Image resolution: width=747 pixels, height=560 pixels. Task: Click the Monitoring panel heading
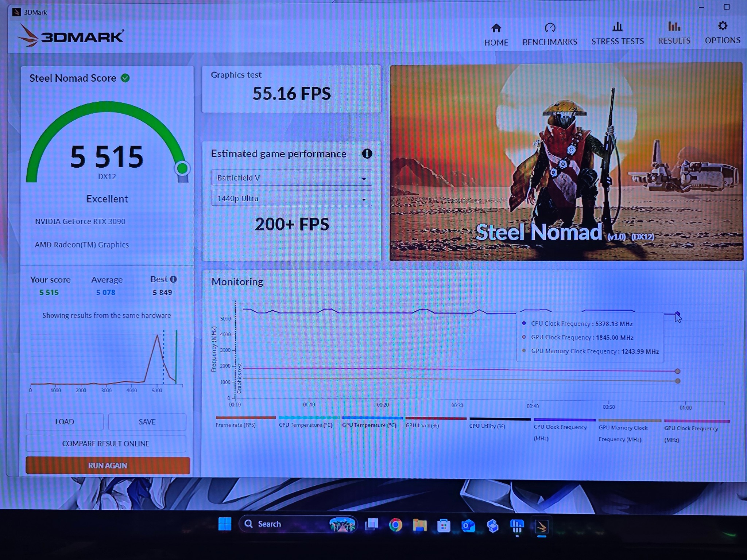pos(237,282)
